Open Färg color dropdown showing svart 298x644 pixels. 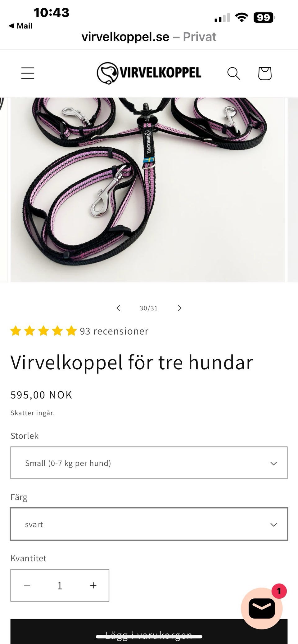(x=149, y=524)
